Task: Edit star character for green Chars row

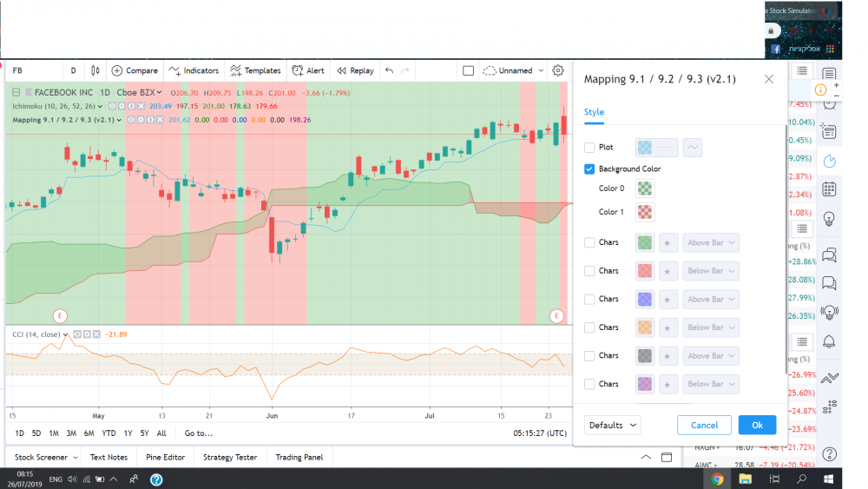Action: point(668,242)
